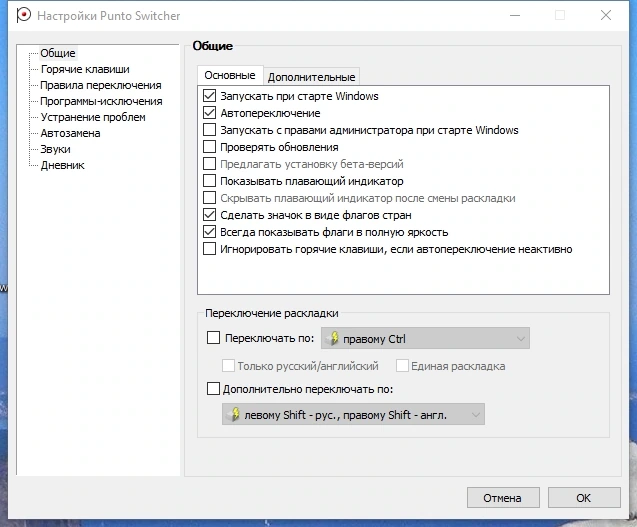Close the Настройки Punto Switcher window
This screenshot has width=637, height=527.
click(x=606, y=15)
